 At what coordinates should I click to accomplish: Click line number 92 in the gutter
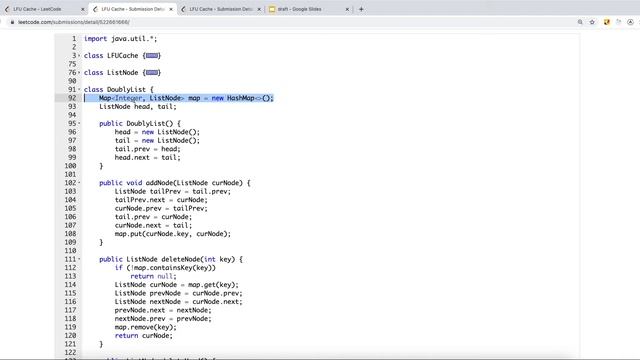click(72, 98)
